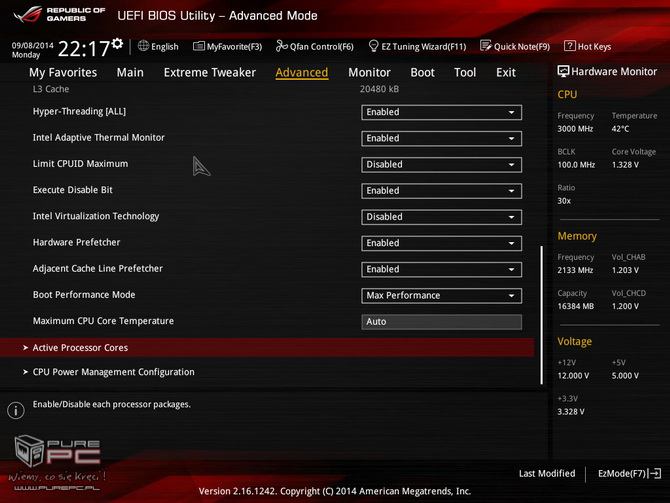670x503 pixels.
Task: Open the Limit CPUID Maximum dropdown
Action: pos(441,165)
